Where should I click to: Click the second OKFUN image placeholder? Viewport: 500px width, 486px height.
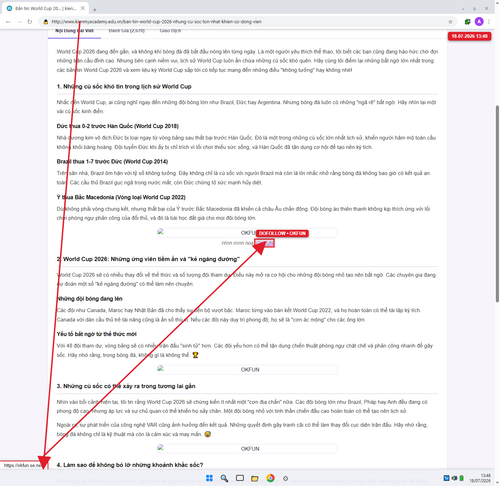pos(247,370)
